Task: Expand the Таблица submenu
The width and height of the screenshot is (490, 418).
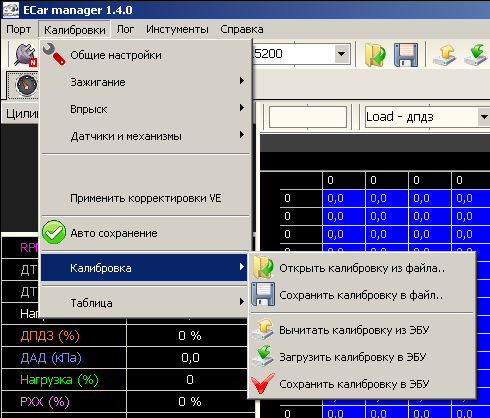Action: coord(145,303)
